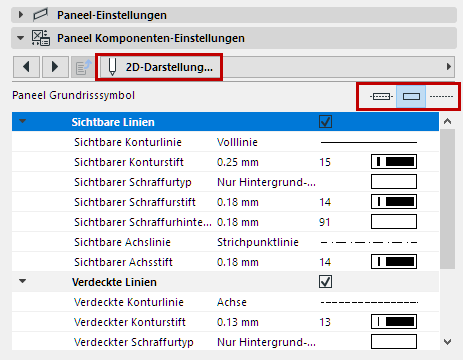Click pen swatch for Verdeckter Konturstift
Image resolution: width=463 pixels, height=360 pixels.
click(394, 322)
